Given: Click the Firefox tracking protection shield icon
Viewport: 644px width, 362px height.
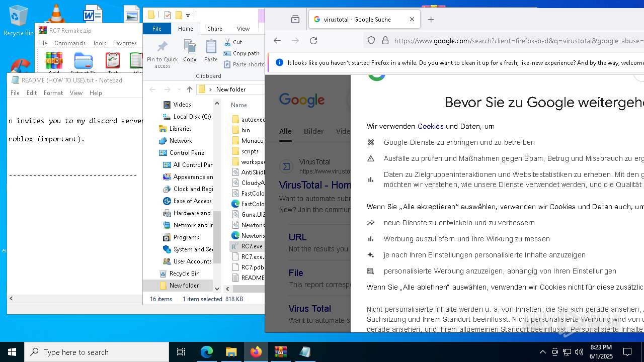Looking at the screenshot, I should 371,41.
